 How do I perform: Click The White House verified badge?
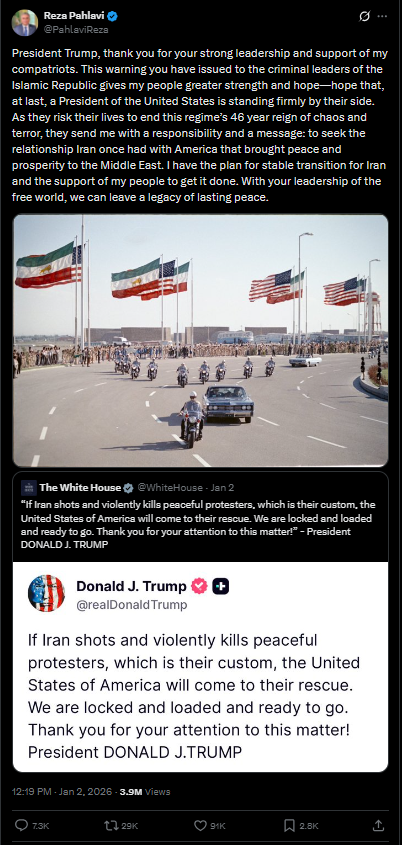click(128, 488)
